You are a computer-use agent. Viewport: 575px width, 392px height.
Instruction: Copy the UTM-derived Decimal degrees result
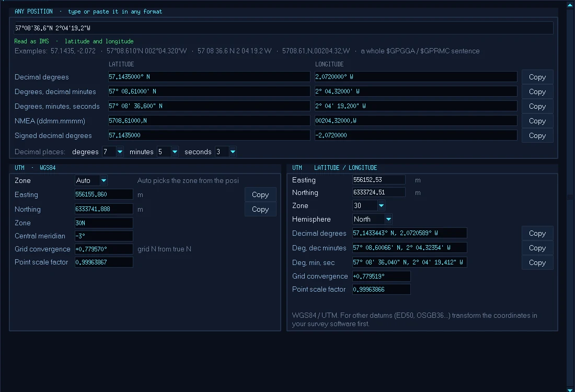click(537, 233)
